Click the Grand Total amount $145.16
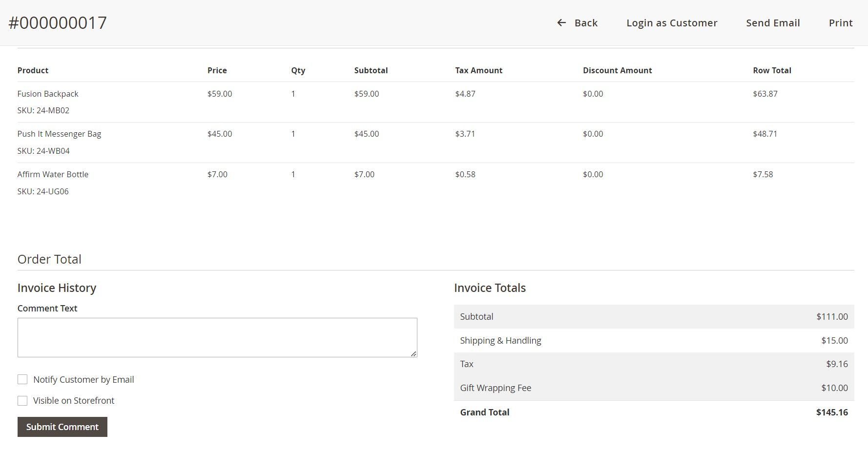This screenshot has height=454, width=868. point(832,413)
